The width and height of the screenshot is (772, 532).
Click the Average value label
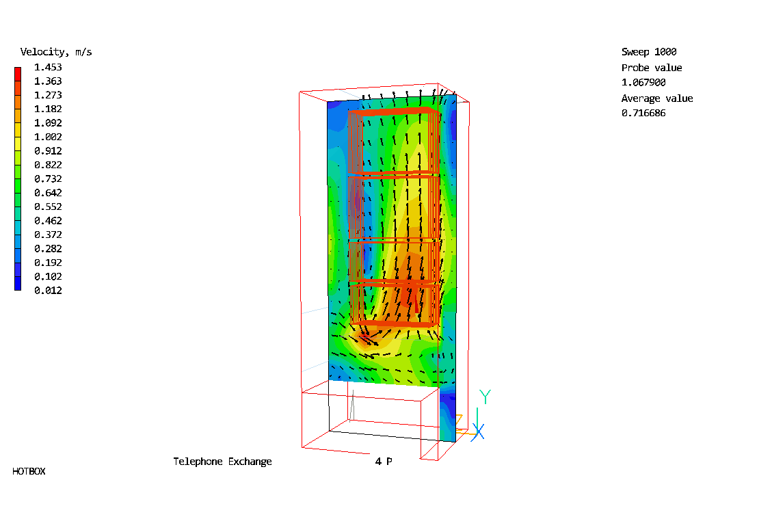[x=656, y=98]
